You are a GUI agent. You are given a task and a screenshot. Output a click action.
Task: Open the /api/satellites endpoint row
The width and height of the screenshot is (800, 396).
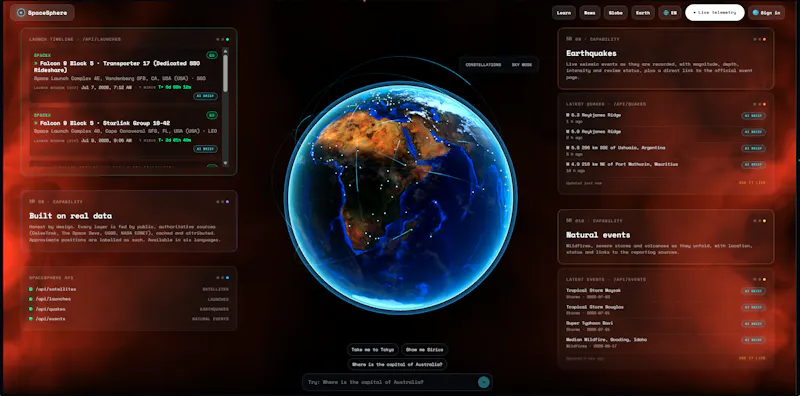click(x=129, y=289)
